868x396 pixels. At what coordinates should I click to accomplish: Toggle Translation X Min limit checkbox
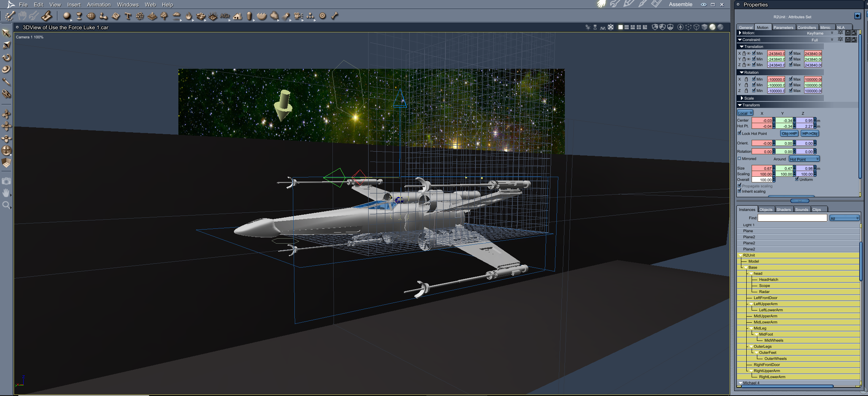coord(754,53)
